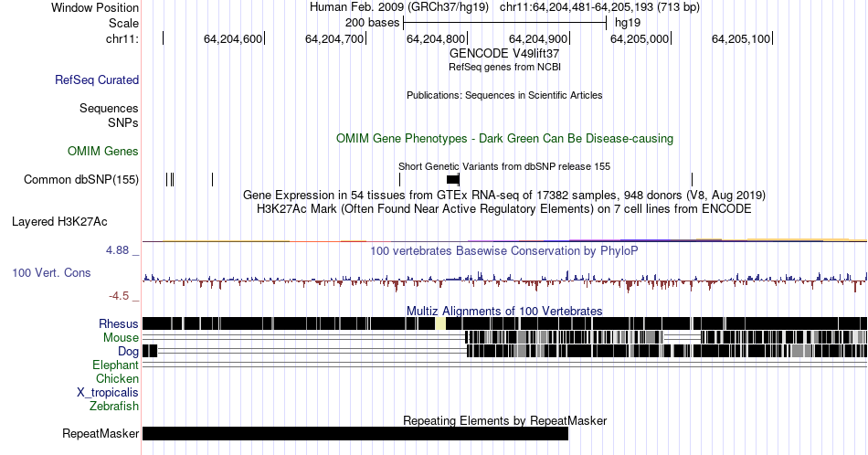
Task: Click the Common dbSNP(155) track label
Action: pyautogui.click(x=81, y=179)
